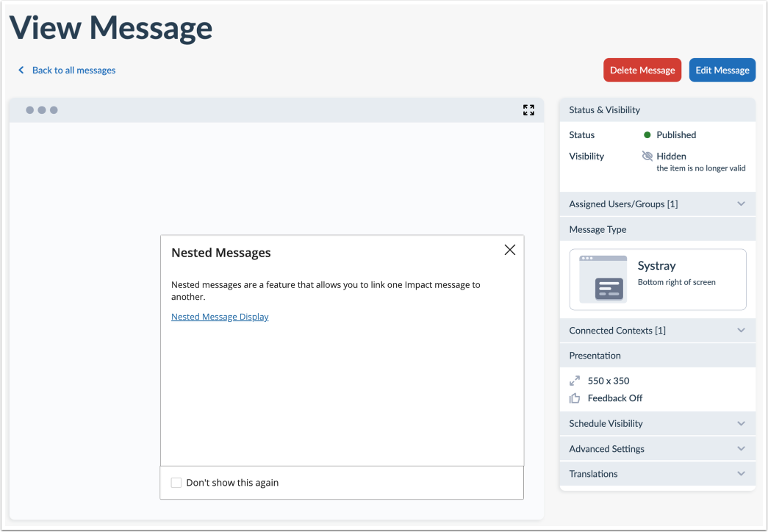This screenshot has width=768, height=532.
Task: Click Back to all messages
Action: pyautogui.click(x=73, y=70)
